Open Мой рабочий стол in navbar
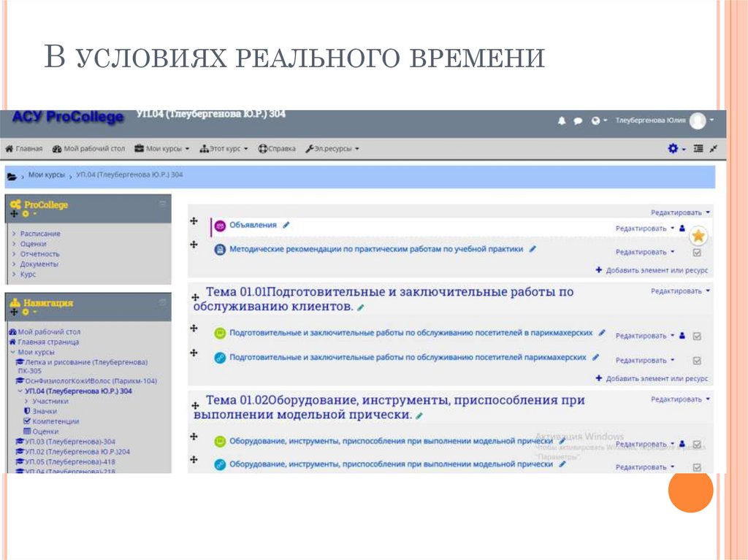 click(x=88, y=149)
